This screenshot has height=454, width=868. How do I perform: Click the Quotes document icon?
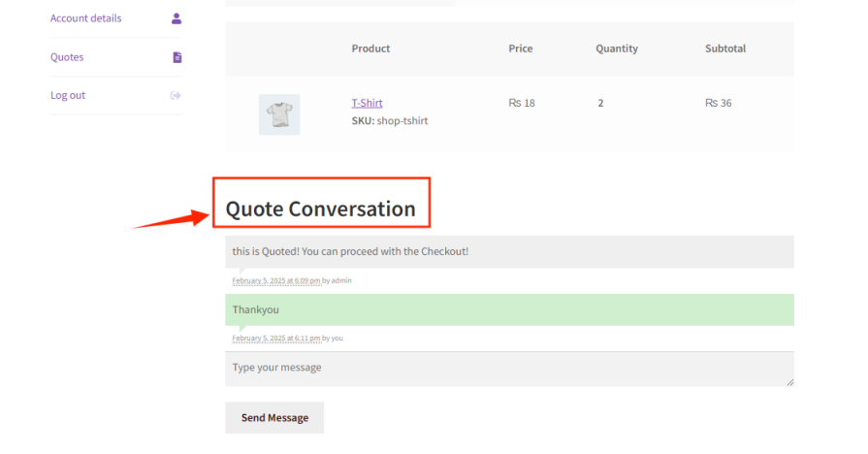(177, 57)
